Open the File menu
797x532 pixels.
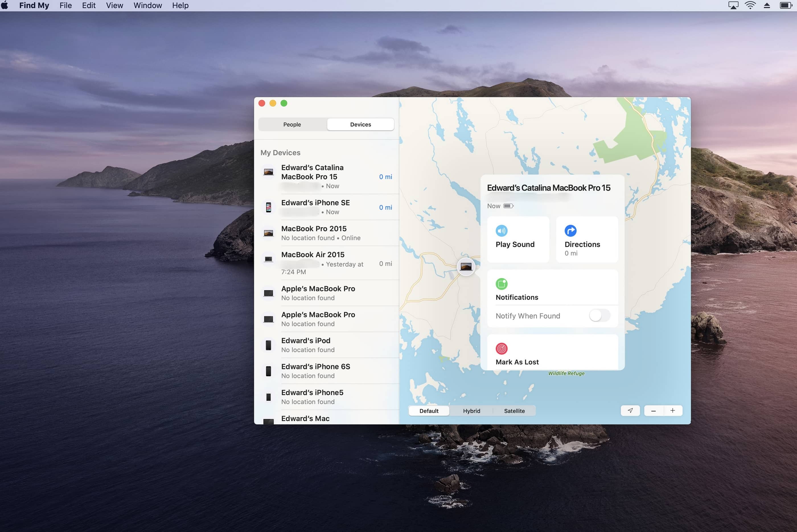[x=66, y=5]
